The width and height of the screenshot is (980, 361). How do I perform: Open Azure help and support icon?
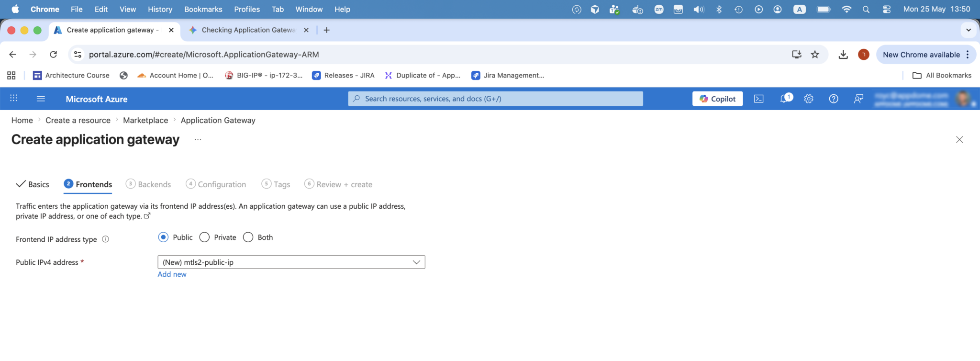[x=834, y=99]
